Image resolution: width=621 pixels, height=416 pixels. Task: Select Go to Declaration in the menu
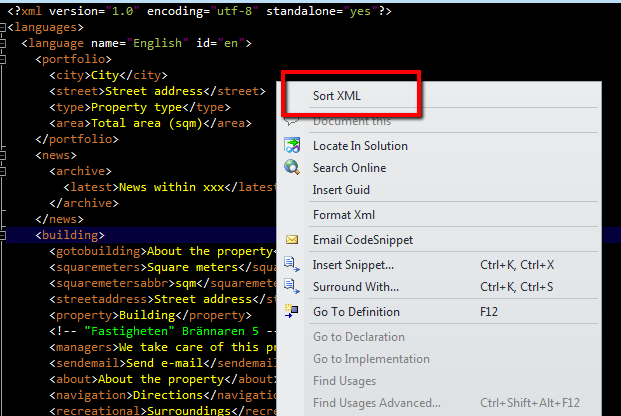358,337
